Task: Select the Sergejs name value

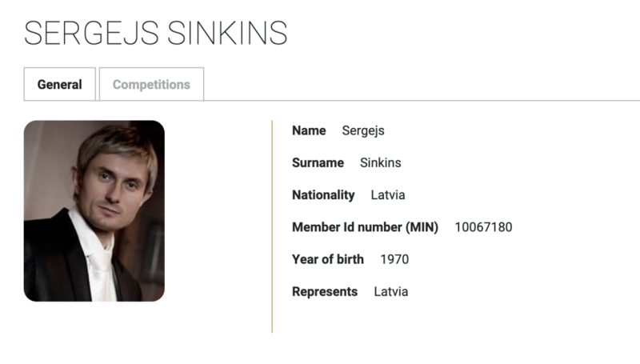Action: click(x=363, y=131)
